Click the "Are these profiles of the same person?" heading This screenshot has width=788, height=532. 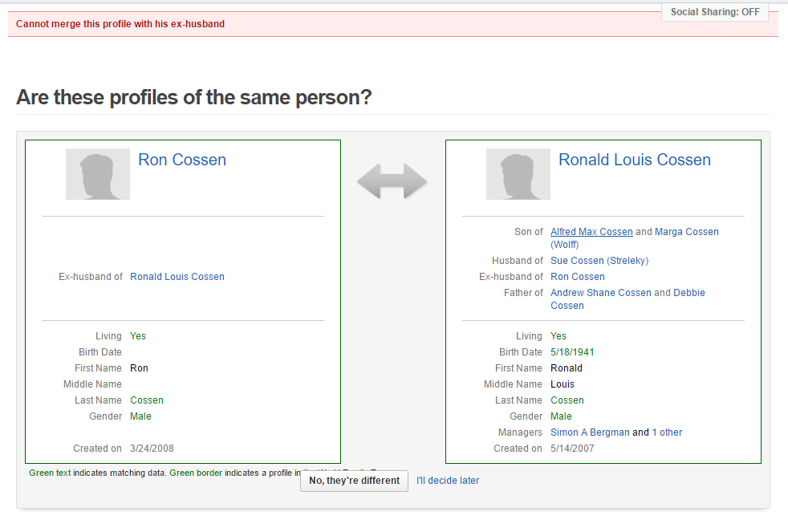click(194, 98)
